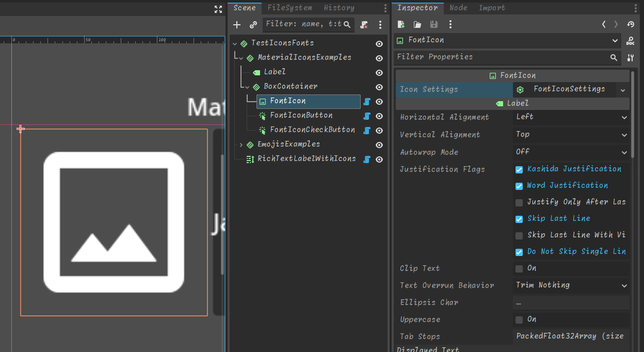
Task: Click search magnifier in scene filter box
Action: tap(347, 24)
